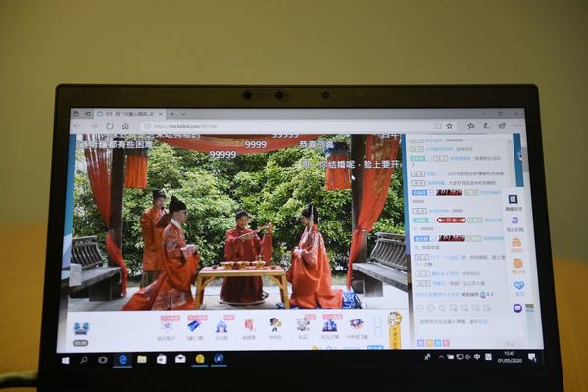The image size is (588, 392).
Task: Click the blue heart follow icon
Action: pos(518,285)
